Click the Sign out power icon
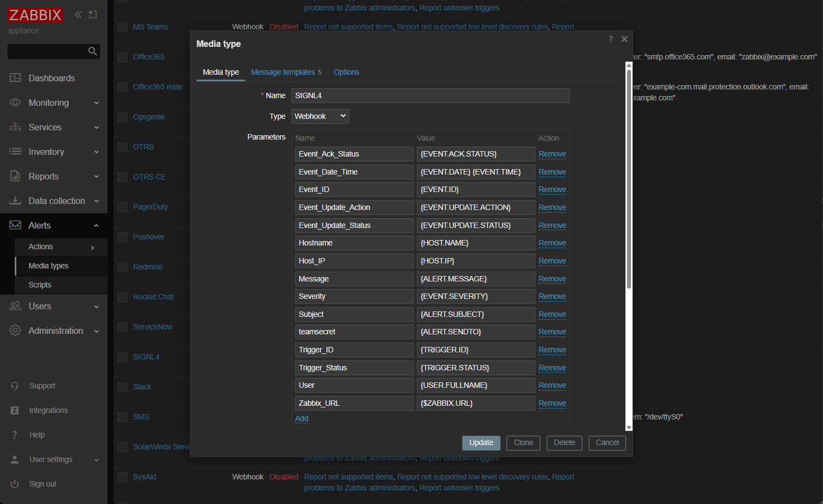The height and width of the screenshot is (504, 823). click(x=15, y=484)
